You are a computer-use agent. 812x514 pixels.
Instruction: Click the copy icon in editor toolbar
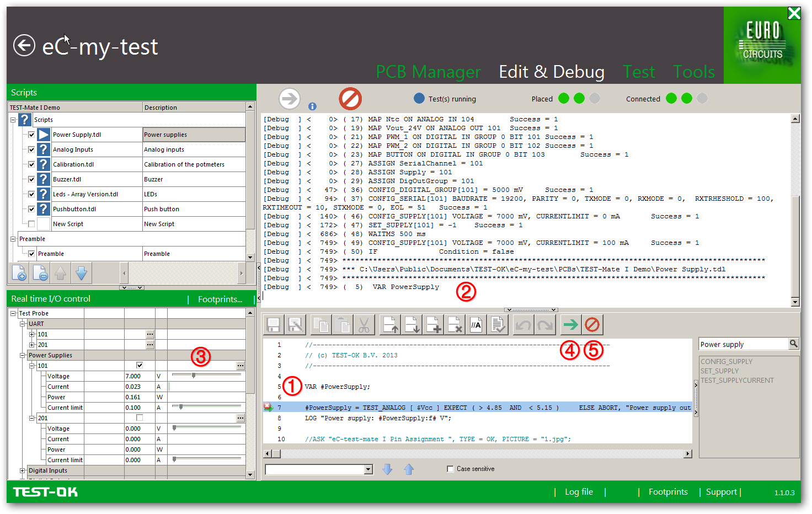[320, 325]
